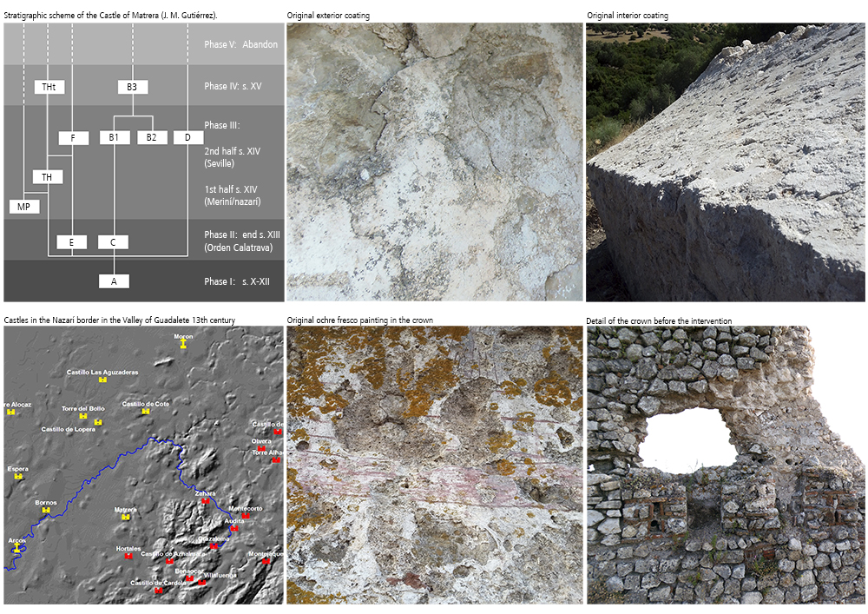Screen dimensions: 868x614
Task: Select the '2nd half s. XIV' text
Action: click(232, 151)
